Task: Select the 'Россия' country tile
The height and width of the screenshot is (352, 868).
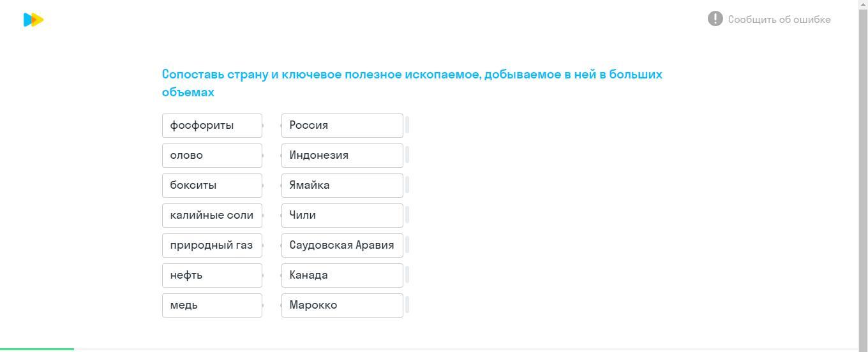Action: (x=342, y=126)
